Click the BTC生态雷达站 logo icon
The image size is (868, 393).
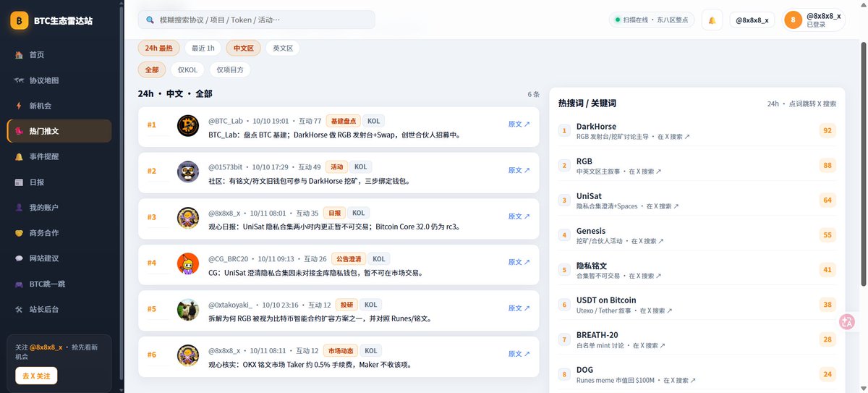coord(19,21)
